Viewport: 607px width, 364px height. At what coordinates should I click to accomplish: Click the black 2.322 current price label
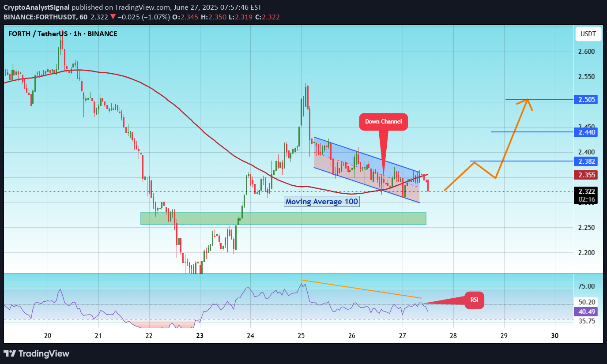coord(585,191)
